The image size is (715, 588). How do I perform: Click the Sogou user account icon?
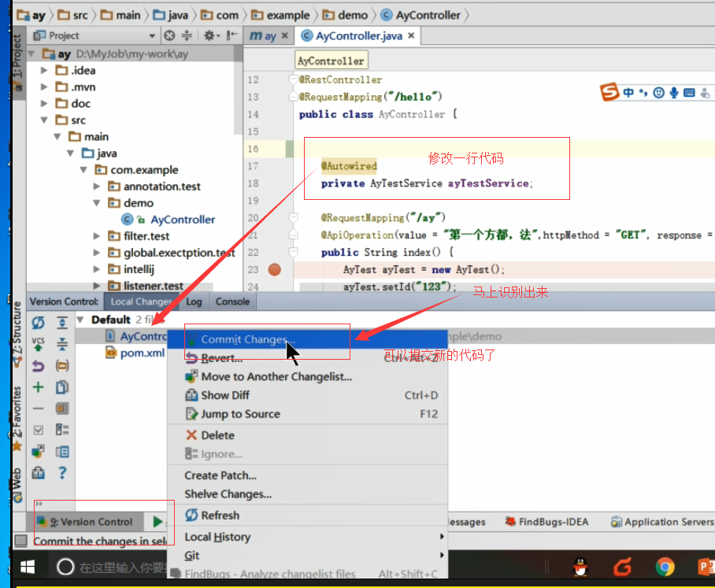pyautogui.click(x=705, y=93)
